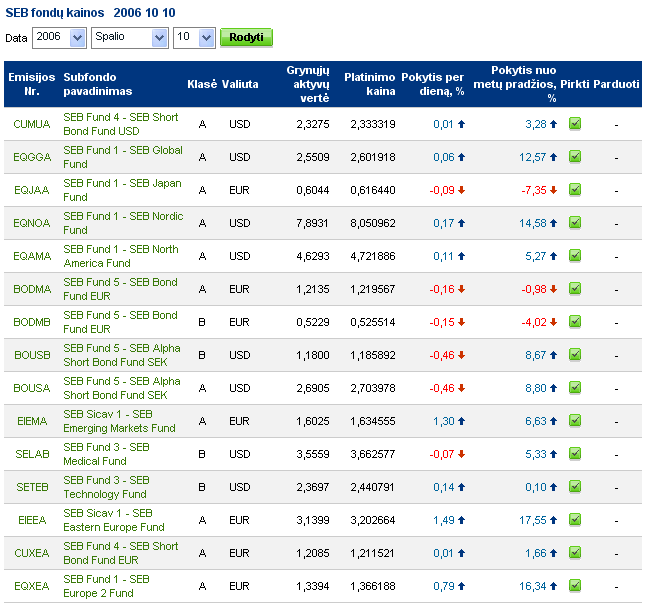
Task: Open SEB Fund 1 - SEB Global Fund link
Action: 123,157
